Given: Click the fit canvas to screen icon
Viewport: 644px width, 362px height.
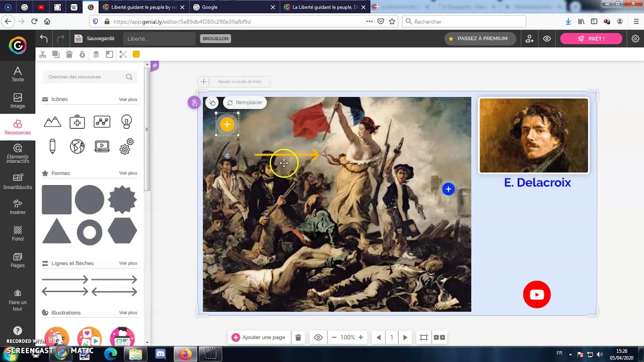Looking at the screenshot, I should click(424, 337).
